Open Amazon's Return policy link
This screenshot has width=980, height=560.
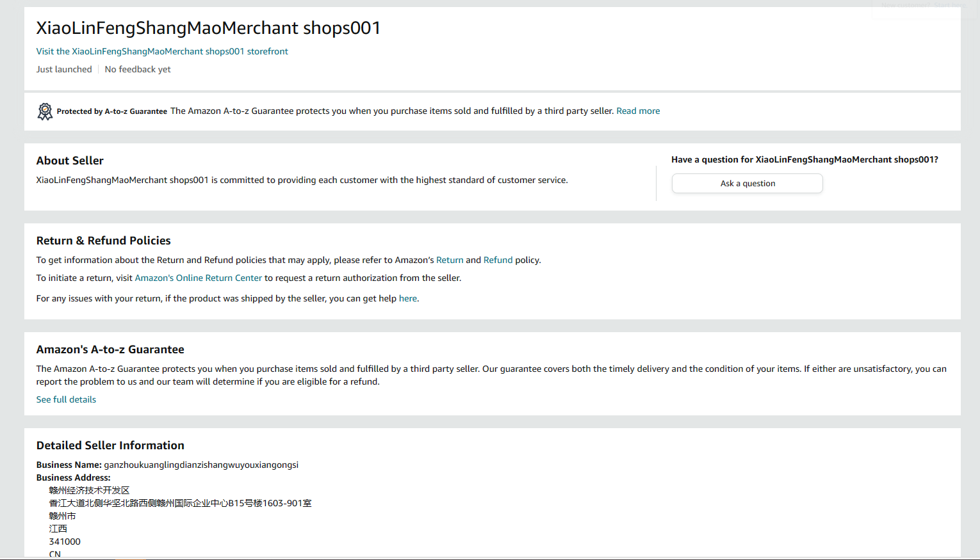click(x=450, y=260)
